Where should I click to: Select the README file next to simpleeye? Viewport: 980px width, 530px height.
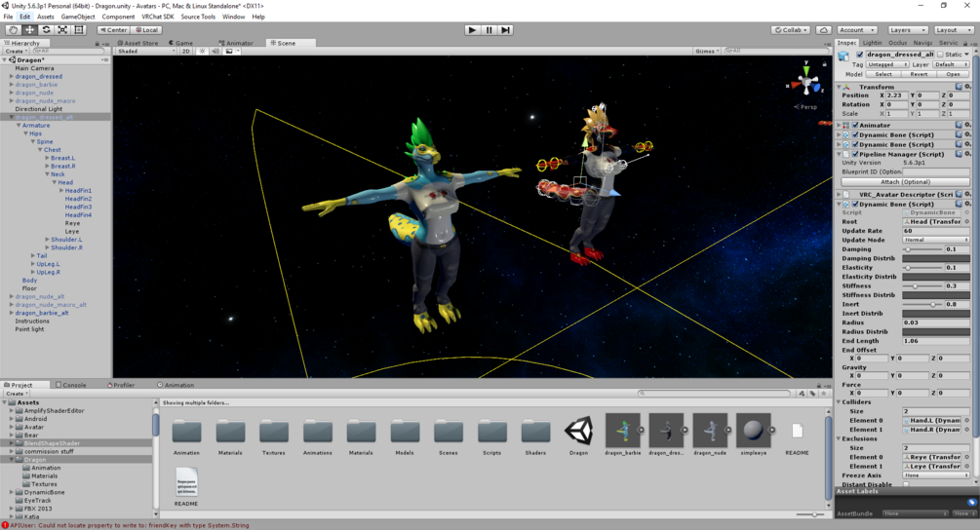(797, 431)
